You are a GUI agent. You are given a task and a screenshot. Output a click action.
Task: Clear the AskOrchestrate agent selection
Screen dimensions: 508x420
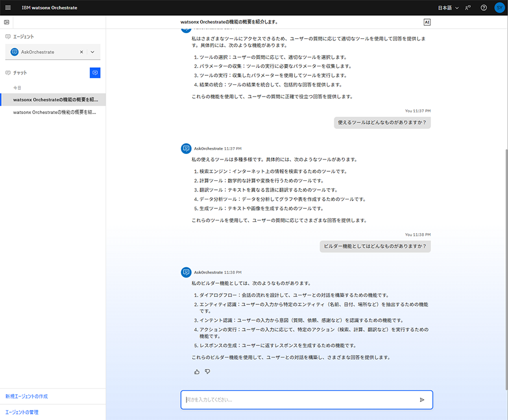(x=81, y=52)
